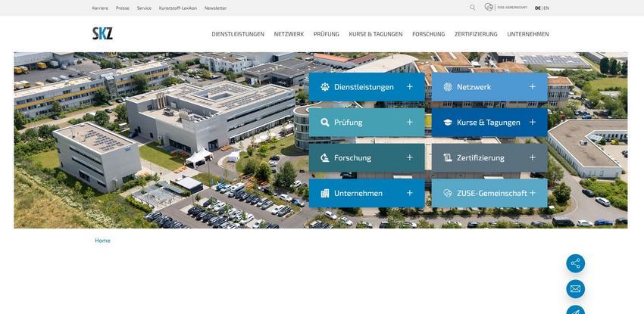Expand Dienstleistungen tile plus sign
644x314 pixels.
point(409,87)
